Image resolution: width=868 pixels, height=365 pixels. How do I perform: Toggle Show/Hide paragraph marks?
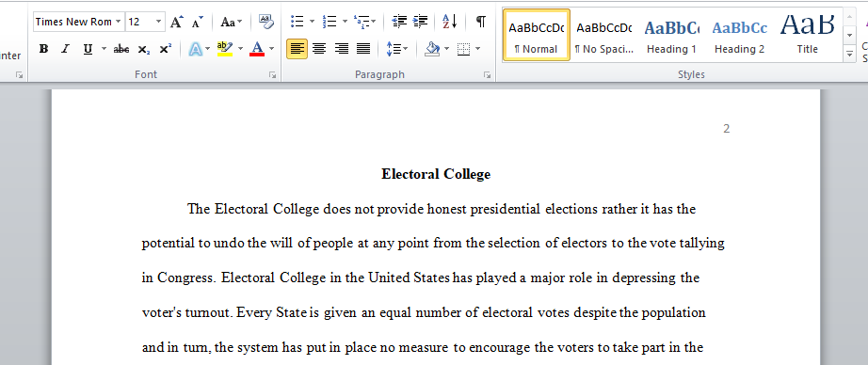tap(481, 22)
